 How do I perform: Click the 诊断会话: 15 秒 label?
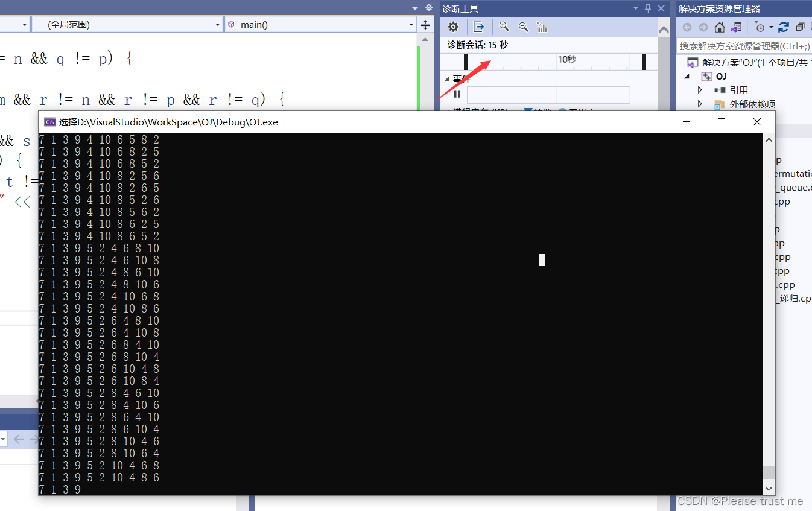point(478,45)
